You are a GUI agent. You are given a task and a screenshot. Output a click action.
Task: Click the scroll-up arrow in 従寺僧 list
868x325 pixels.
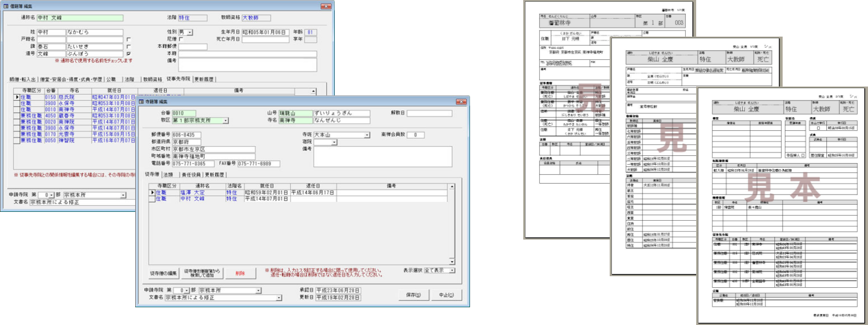[452, 187]
